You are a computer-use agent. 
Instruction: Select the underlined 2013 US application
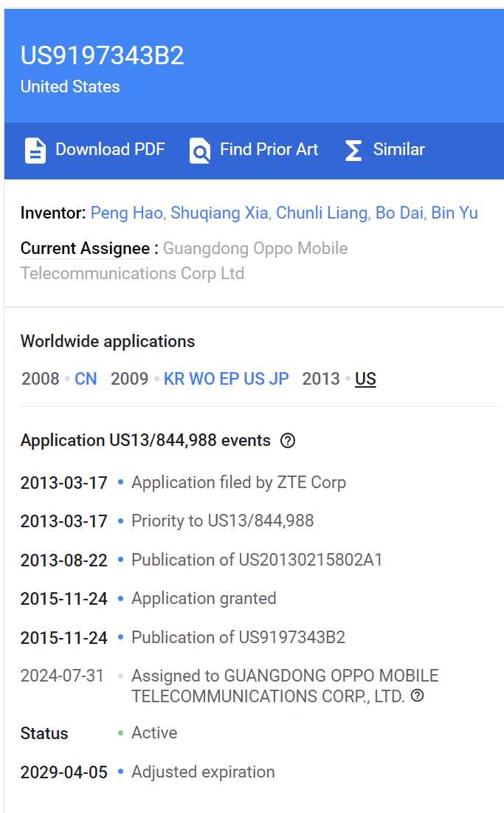click(365, 379)
